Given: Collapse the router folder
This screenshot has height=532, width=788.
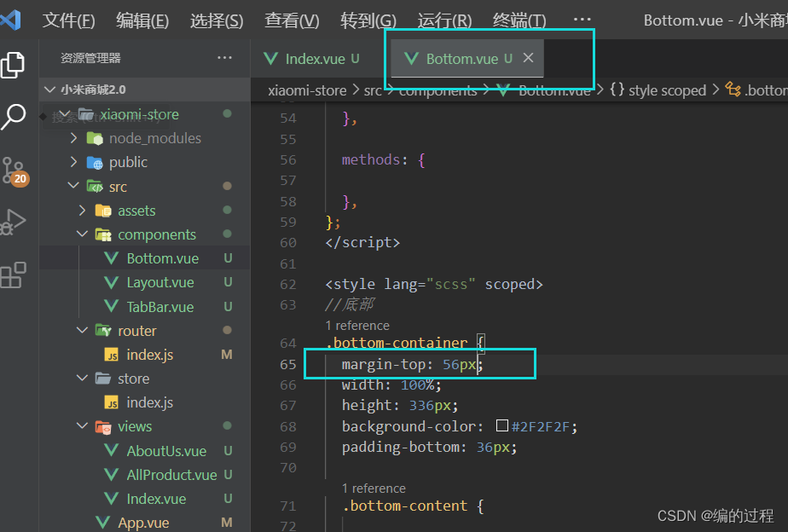Looking at the screenshot, I should 82,330.
